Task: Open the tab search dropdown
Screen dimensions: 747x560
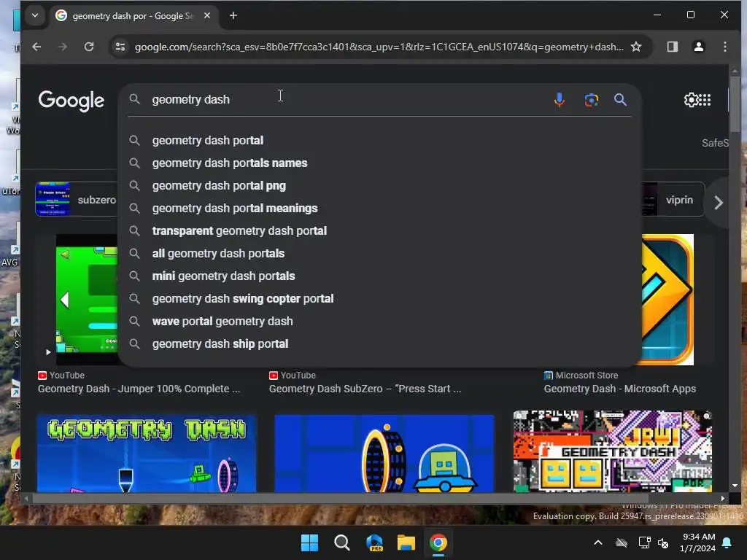Action: tap(35, 16)
